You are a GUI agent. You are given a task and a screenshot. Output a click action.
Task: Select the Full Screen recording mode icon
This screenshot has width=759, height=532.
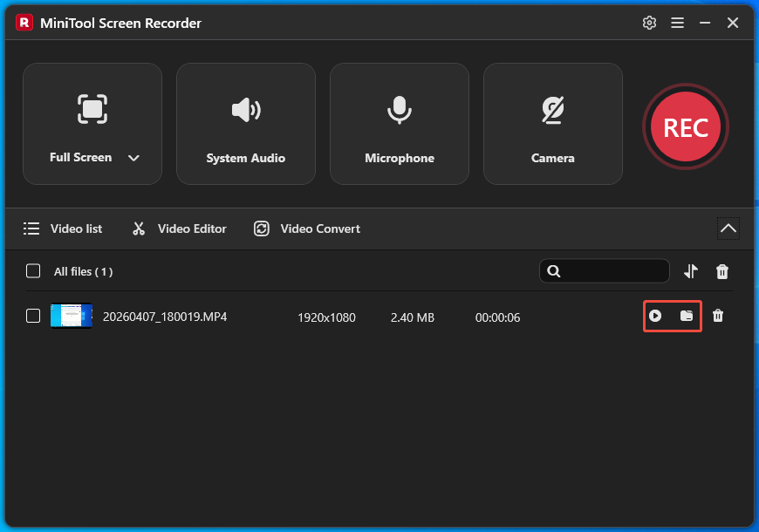[x=92, y=109]
